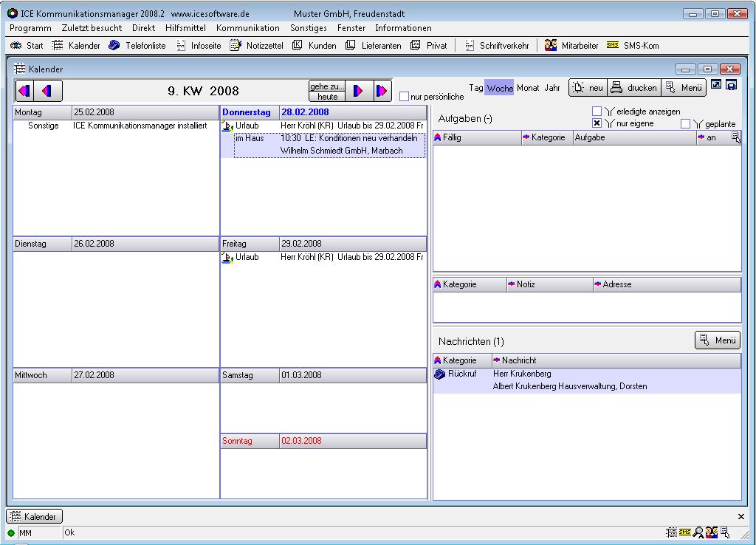Image resolution: width=756 pixels, height=545 pixels.
Task: Open Kunden from the toolbar
Action: pos(315,46)
